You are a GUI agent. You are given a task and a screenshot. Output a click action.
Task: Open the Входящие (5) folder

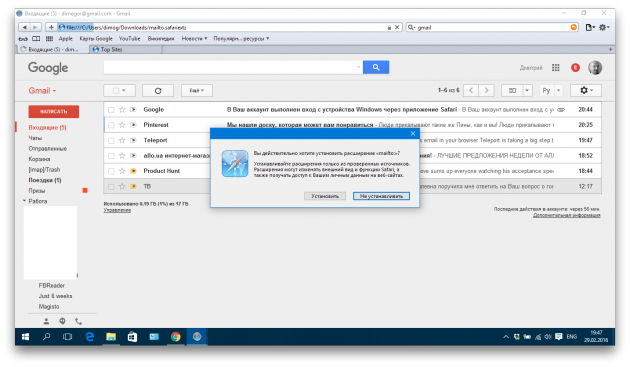click(47, 127)
